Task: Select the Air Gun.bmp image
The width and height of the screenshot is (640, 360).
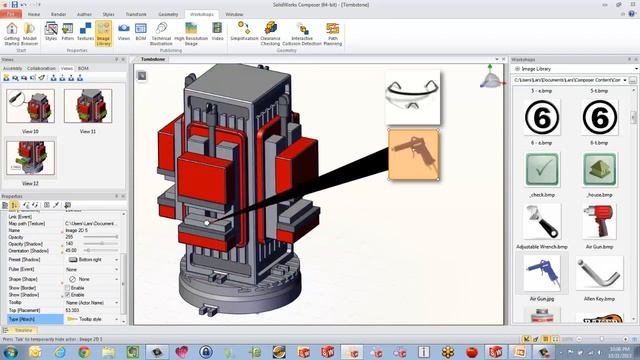Action: click(599, 222)
